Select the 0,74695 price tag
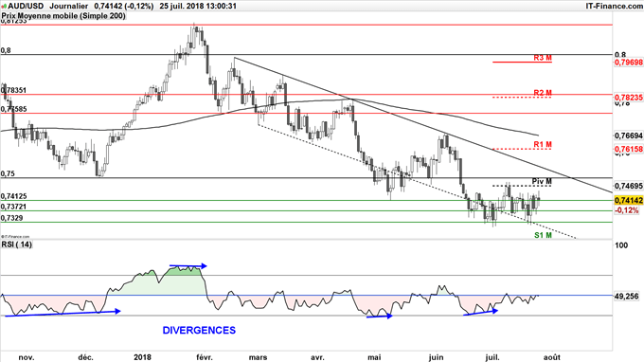The width and height of the screenshot is (644, 362). pyautogui.click(x=629, y=186)
